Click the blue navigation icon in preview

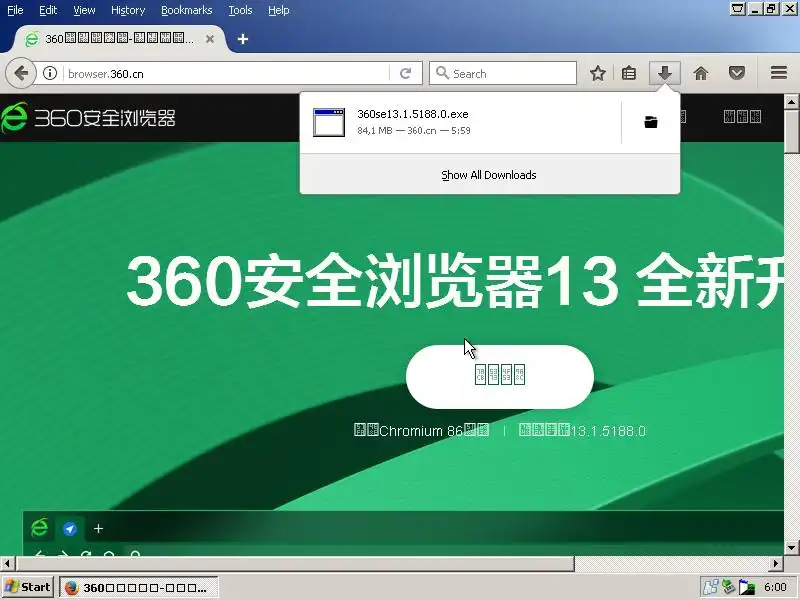70,529
